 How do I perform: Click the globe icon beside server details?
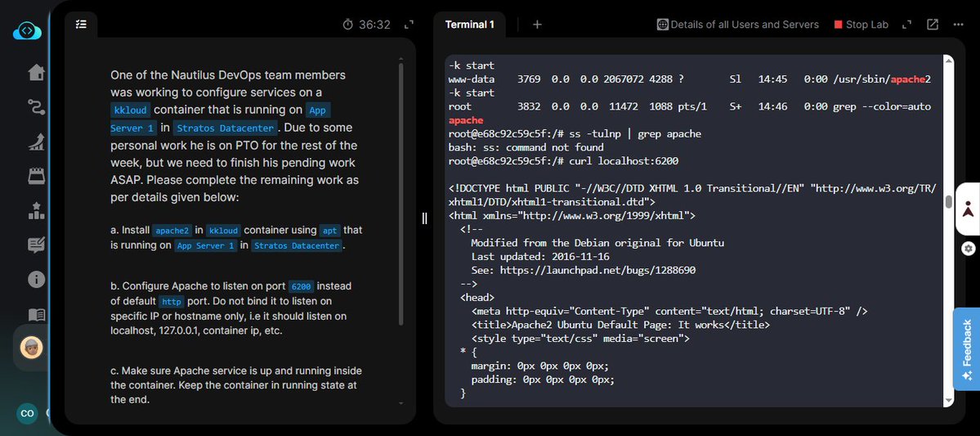pyautogui.click(x=663, y=25)
